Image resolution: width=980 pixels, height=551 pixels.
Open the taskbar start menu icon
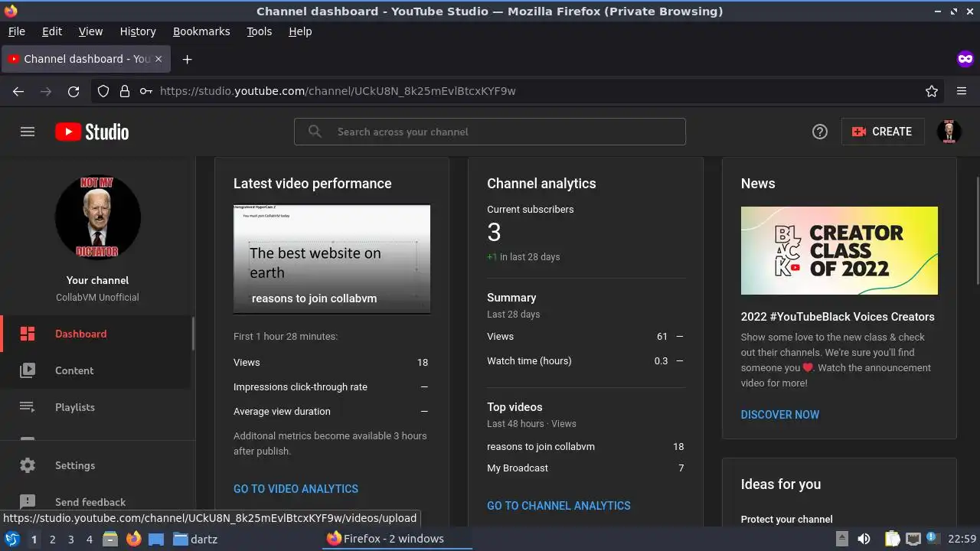point(12,539)
